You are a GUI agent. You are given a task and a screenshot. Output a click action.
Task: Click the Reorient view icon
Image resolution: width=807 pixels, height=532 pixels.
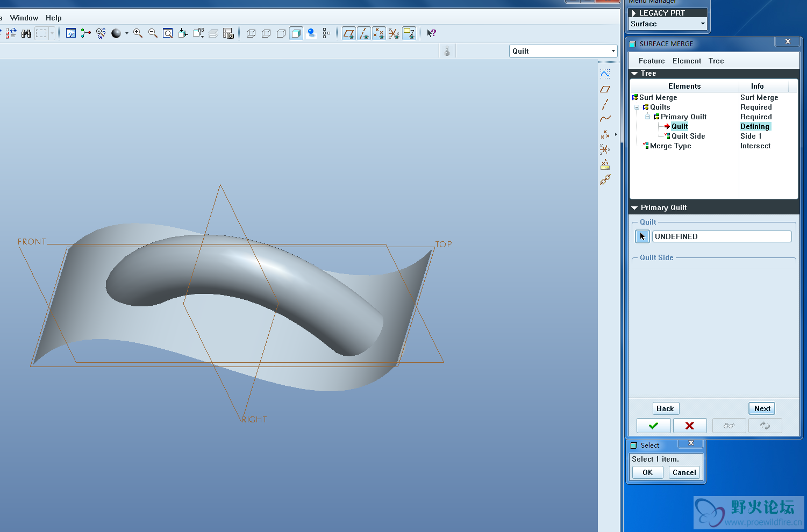pos(183,33)
